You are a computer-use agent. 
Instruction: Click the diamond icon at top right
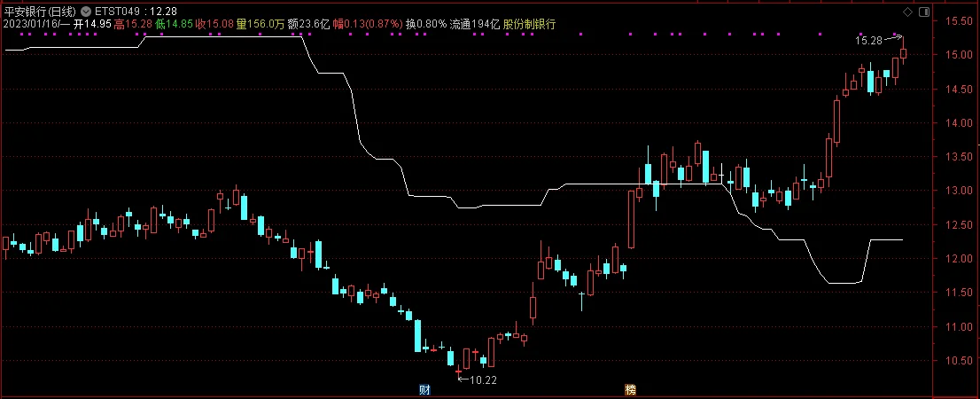coord(907,12)
